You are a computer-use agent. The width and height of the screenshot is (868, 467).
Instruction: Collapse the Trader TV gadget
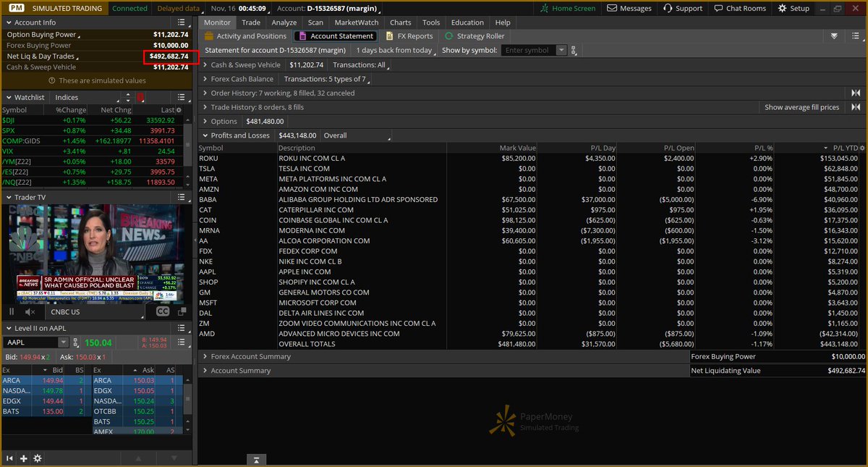pos(9,197)
